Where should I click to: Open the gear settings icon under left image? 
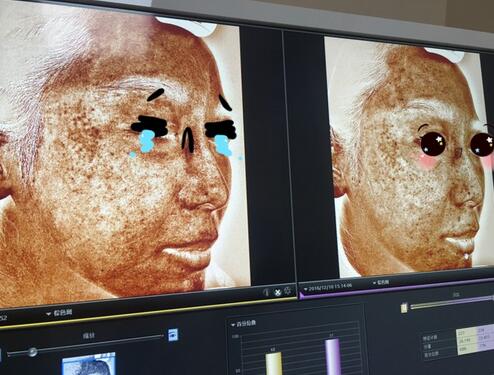(x=287, y=292)
